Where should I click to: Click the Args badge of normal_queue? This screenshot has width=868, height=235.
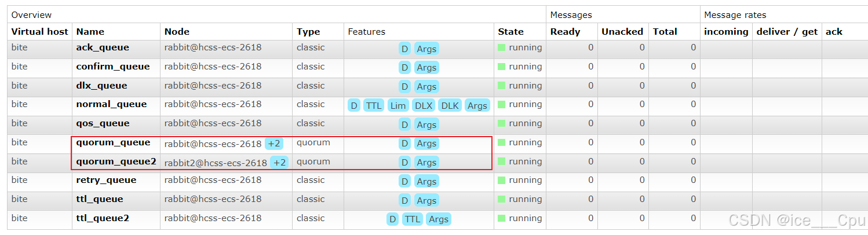pyautogui.click(x=477, y=105)
